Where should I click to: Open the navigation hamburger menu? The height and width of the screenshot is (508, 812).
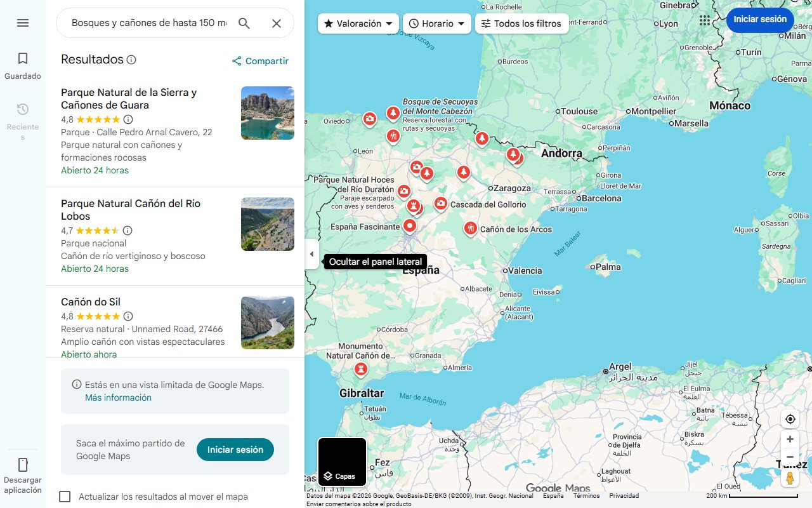[x=23, y=23]
